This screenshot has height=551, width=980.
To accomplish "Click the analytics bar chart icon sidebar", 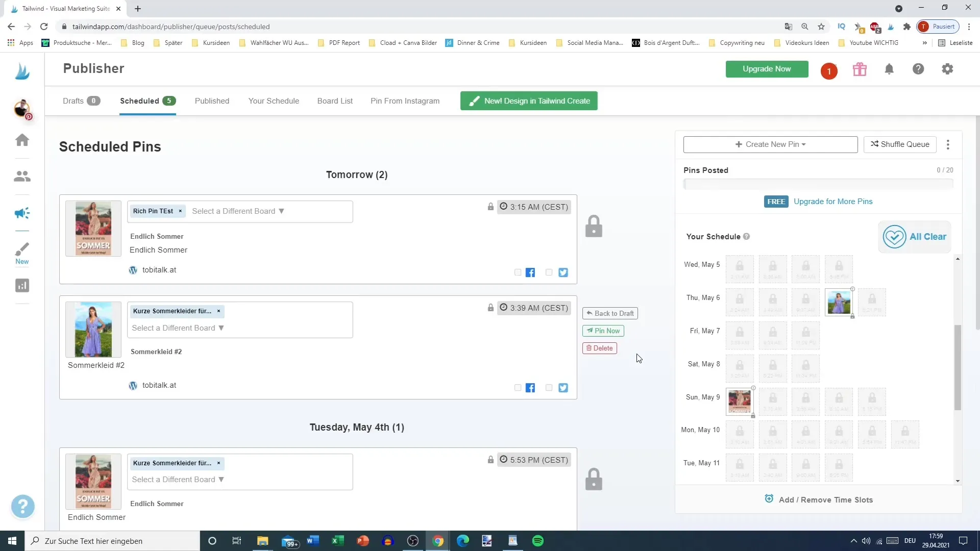I will [22, 287].
